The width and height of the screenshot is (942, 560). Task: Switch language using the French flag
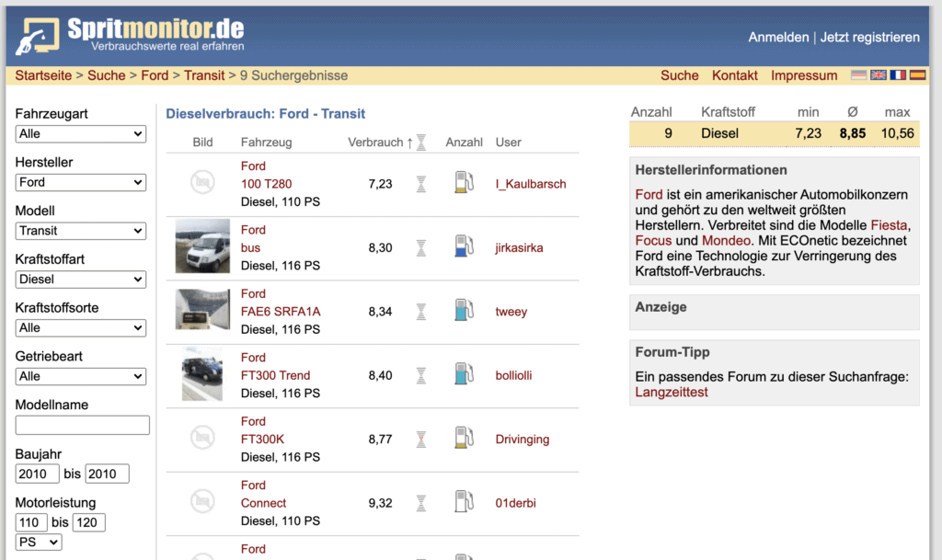click(x=898, y=75)
